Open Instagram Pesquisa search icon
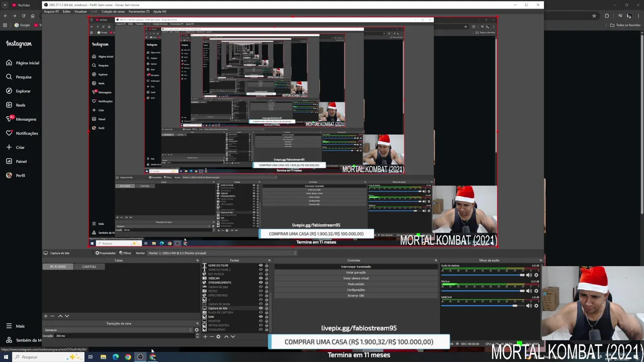Screen dimensions: 644x362 click(9, 77)
